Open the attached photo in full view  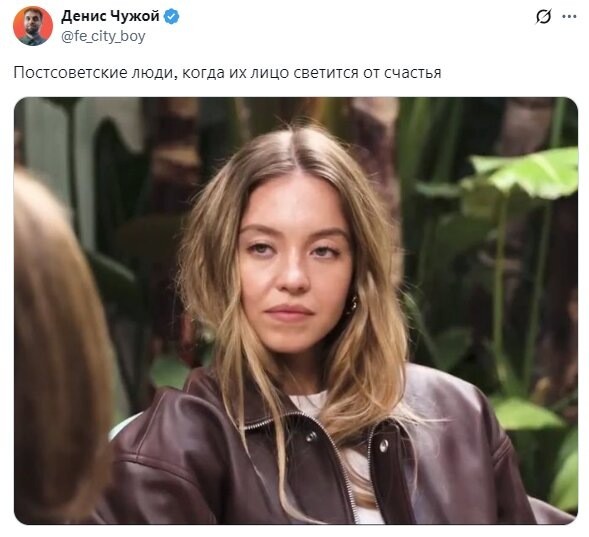point(296,311)
